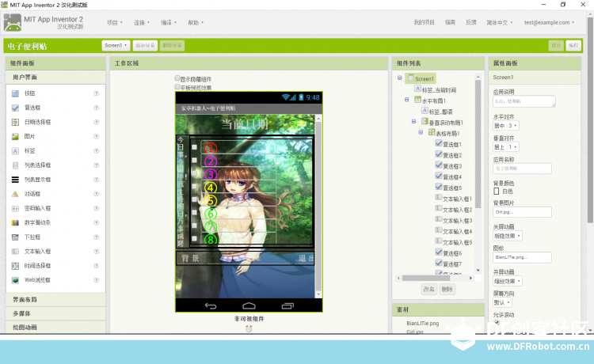Open the help question mark beside 对话框
The height and width of the screenshot is (364, 594).
pos(96,194)
